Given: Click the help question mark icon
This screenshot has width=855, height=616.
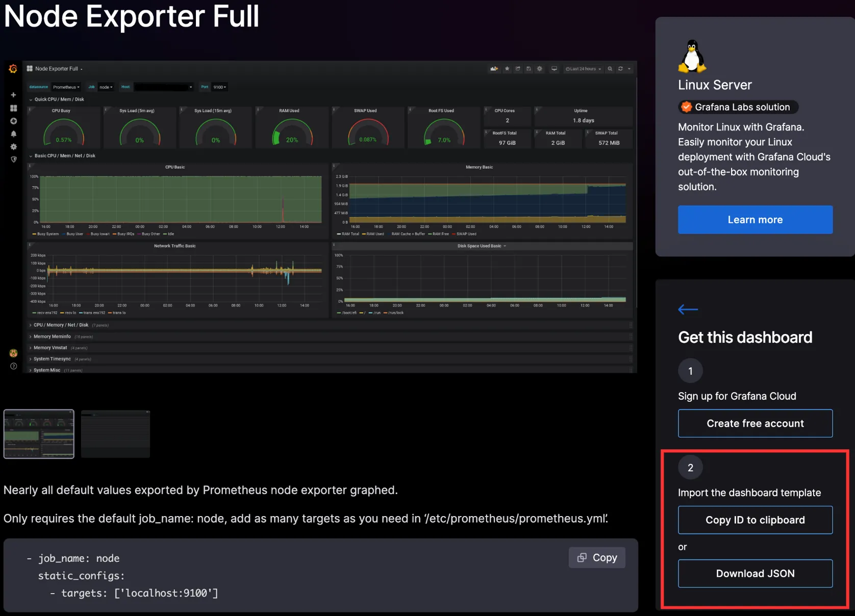Looking at the screenshot, I should 14,366.
